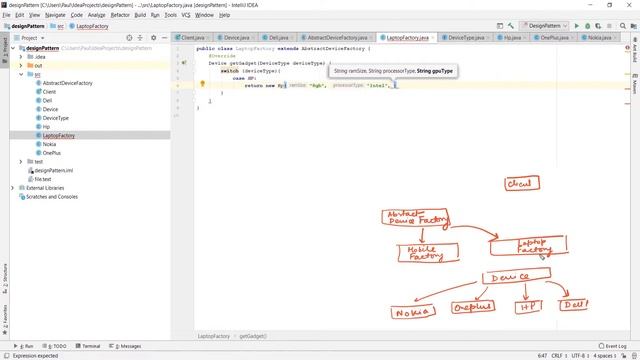Click the tool windows quick-access icon in status bar

tap(7, 356)
